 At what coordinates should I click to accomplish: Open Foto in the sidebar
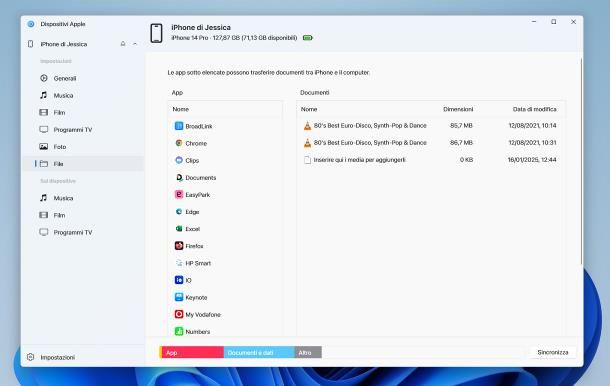pos(82,147)
